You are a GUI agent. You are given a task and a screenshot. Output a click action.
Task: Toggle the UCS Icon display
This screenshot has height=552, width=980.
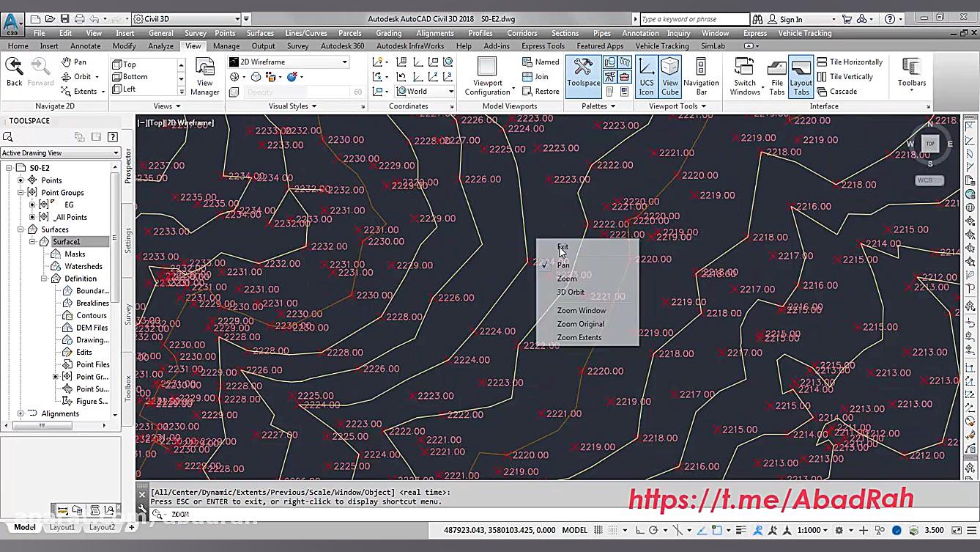pyautogui.click(x=646, y=76)
